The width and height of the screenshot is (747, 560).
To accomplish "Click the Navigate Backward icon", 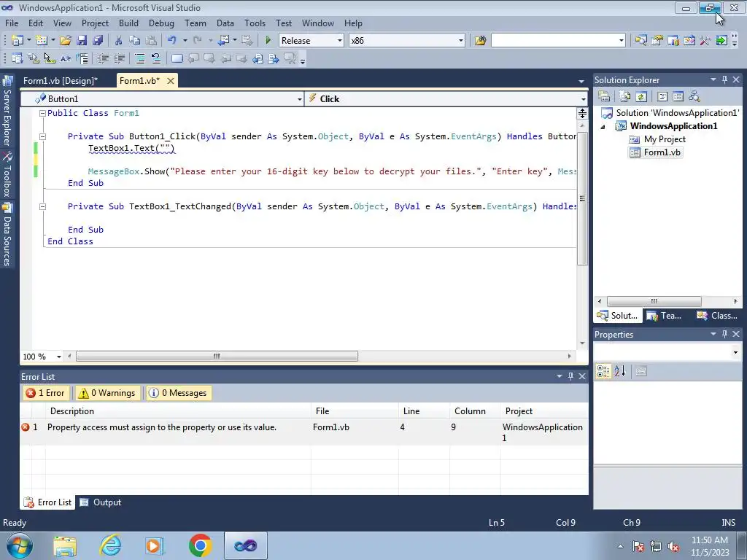I will click(x=223, y=41).
